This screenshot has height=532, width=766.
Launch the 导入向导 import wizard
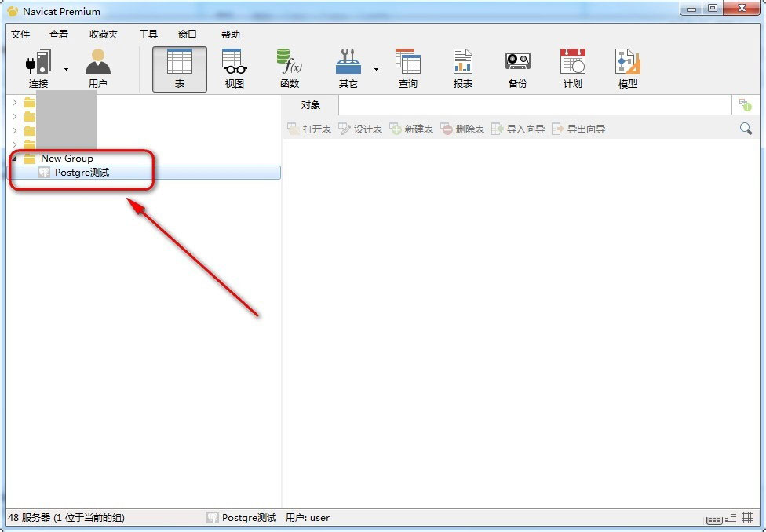(x=518, y=129)
